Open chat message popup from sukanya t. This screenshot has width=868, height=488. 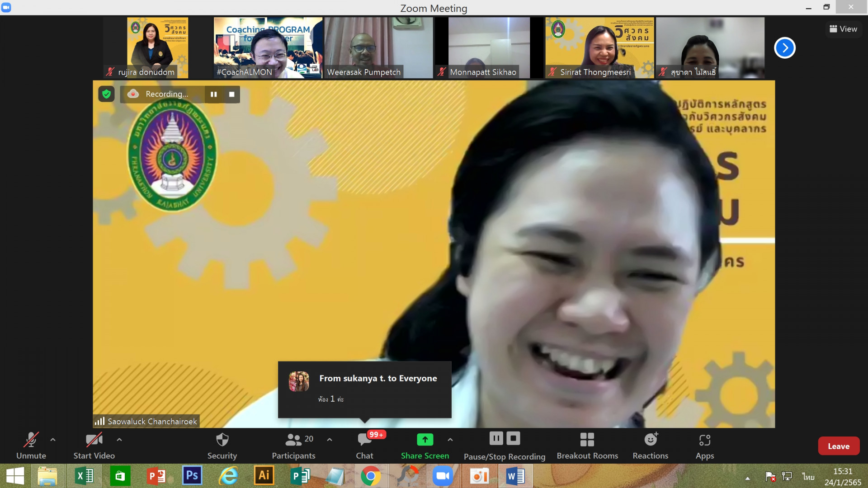pos(365,389)
